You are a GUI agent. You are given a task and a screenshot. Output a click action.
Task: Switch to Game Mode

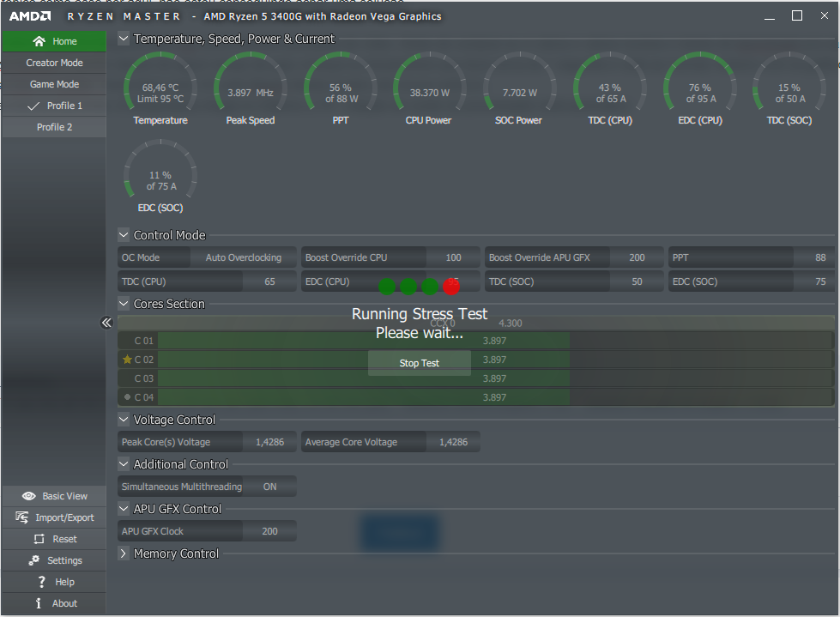[54, 84]
